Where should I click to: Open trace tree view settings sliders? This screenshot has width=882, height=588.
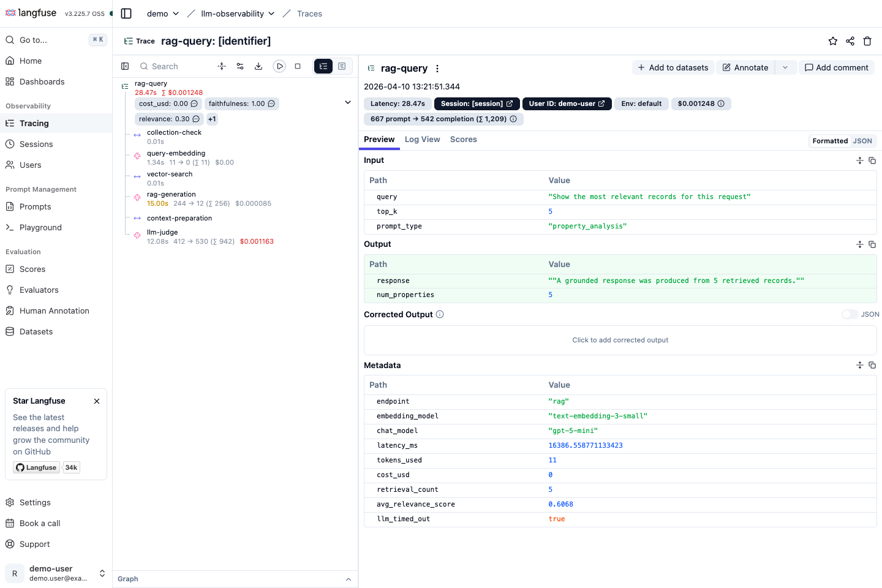(x=240, y=66)
